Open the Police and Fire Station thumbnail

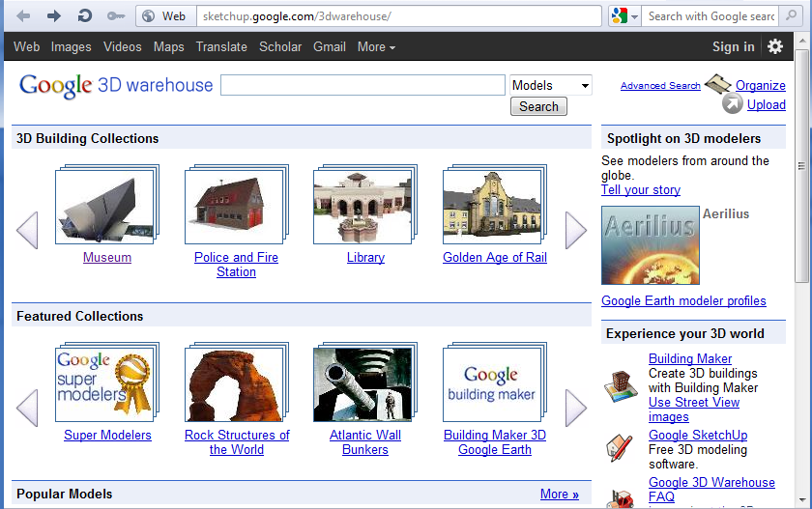point(236,205)
